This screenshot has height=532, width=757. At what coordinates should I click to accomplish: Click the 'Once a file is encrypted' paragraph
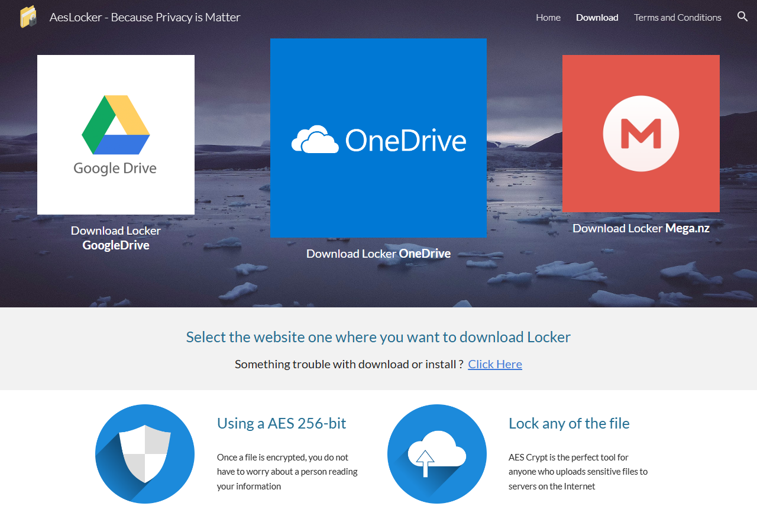tap(287, 472)
